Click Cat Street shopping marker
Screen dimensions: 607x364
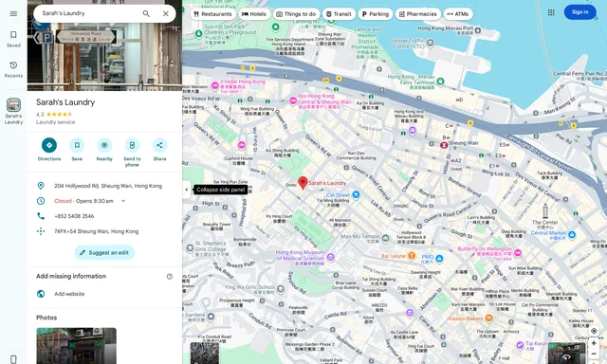[356, 194]
